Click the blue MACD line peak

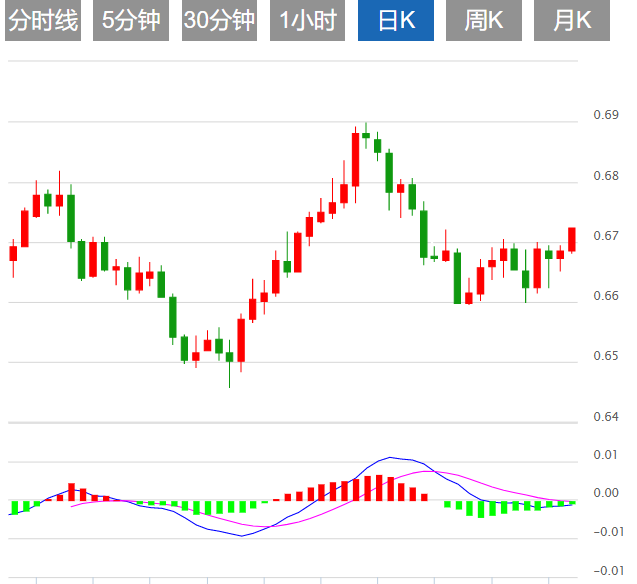tap(390, 457)
